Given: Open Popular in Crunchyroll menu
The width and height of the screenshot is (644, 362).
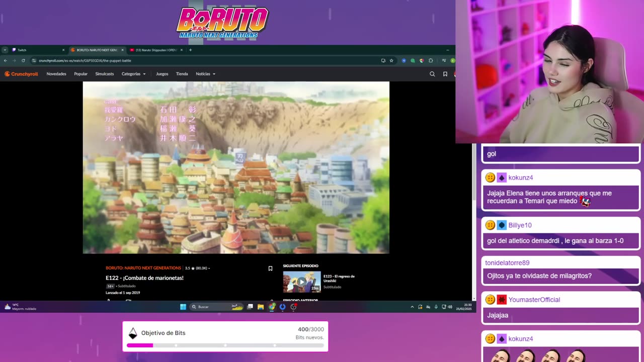Looking at the screenshot, I should [80, 74].
